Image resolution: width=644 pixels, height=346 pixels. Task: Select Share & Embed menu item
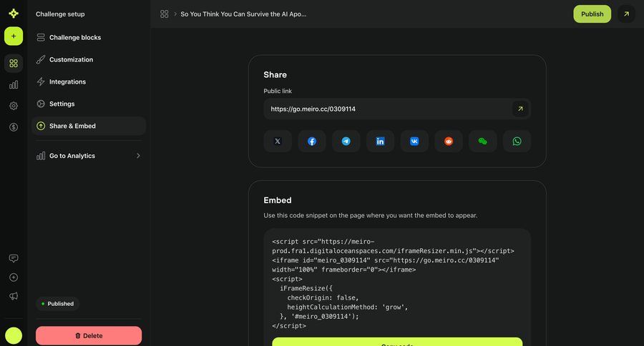click(89, 126)
